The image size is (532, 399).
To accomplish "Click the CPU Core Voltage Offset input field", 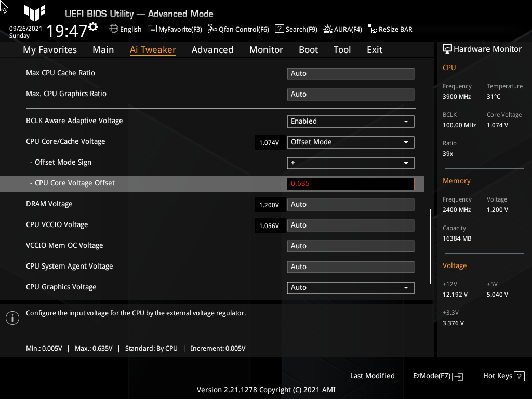I will (350, 183).
